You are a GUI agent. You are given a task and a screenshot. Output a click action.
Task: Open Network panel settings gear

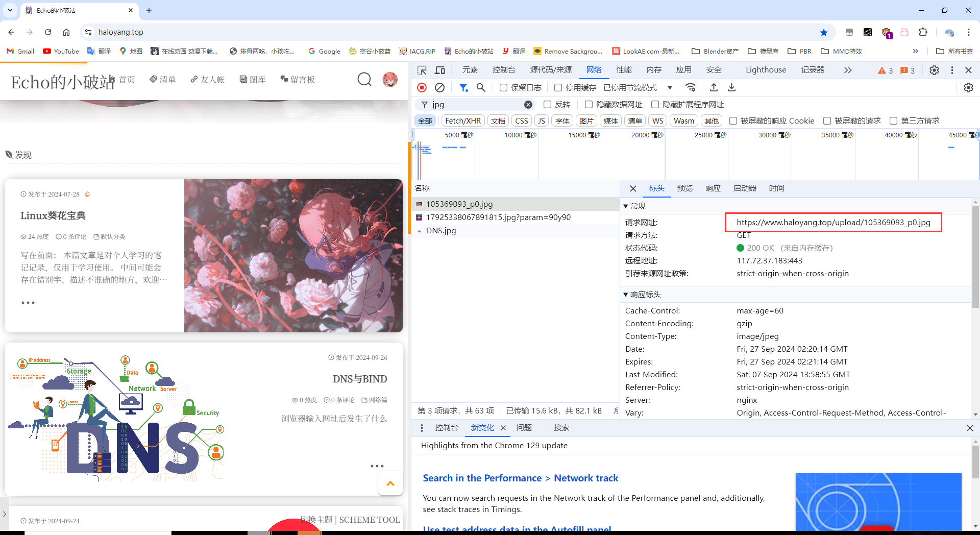968,88
